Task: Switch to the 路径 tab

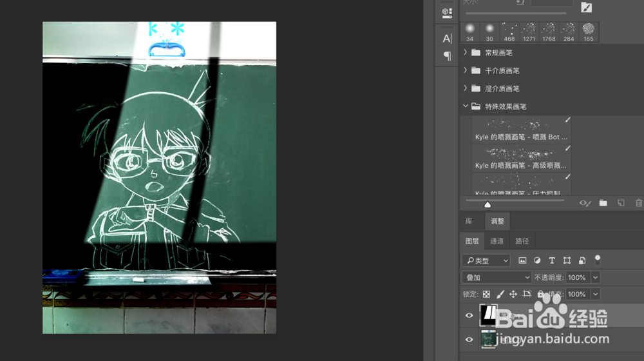Action: tap(522, 241)
